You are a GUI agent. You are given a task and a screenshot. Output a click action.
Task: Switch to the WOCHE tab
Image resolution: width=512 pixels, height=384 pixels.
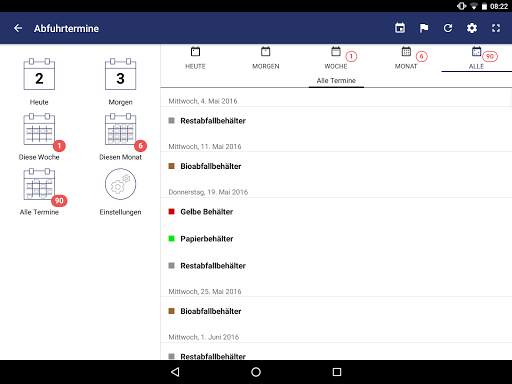336,58
